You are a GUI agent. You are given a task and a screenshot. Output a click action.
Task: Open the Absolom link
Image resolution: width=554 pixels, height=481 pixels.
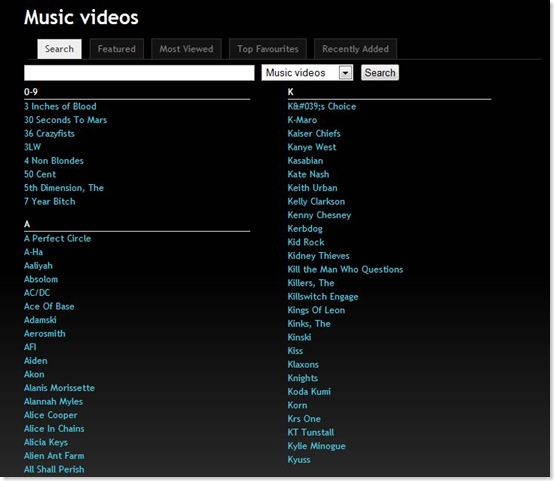point(41,279)
